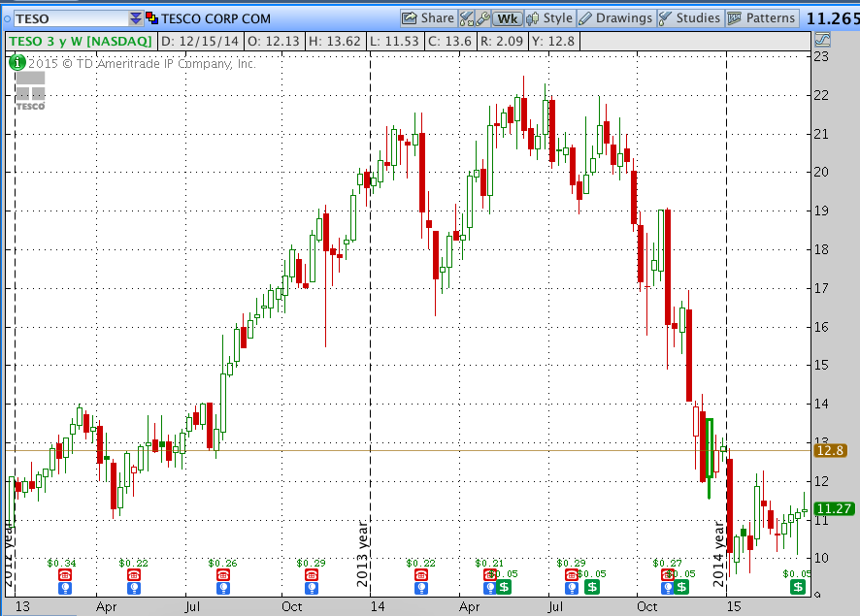This screenshot has width=860, height=616.
Task: Open chart settings wrench icon
Action: pyautogui.click(x=482, y=18)
